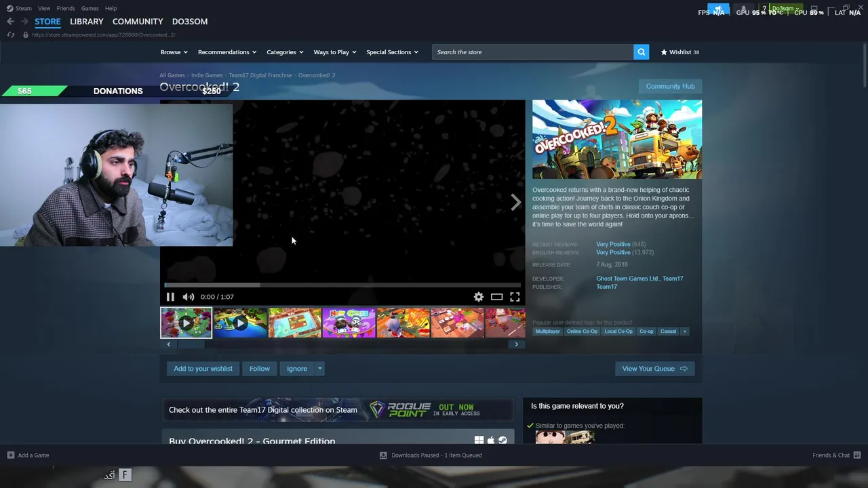Click the store URL address text
The image size is (868, 488).
103,35
